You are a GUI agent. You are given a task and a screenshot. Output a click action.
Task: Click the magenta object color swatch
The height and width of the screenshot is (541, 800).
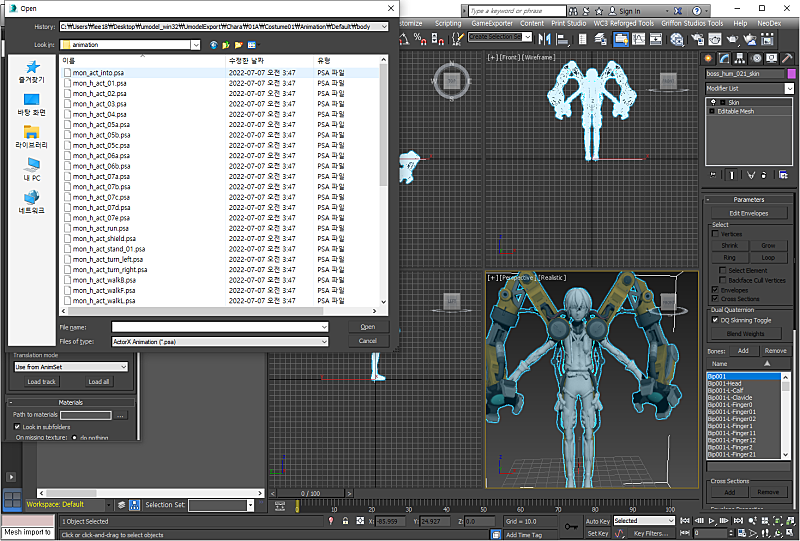click(792, 73)
